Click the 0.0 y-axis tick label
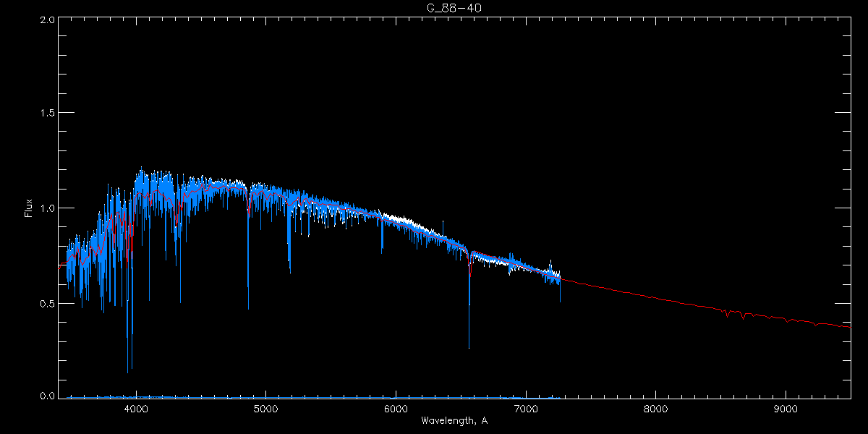The height and width of the screenshot is (434, 868). click(48, 396)
